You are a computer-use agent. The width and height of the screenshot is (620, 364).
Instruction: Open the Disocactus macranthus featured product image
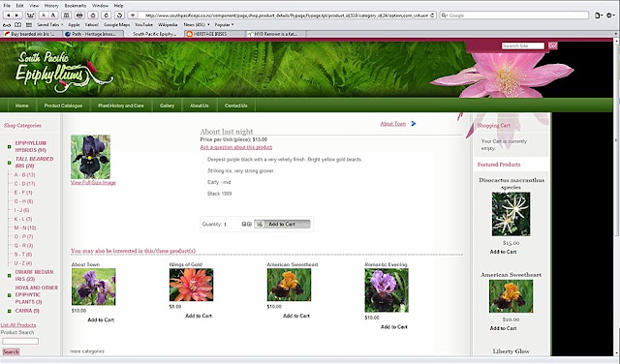point(511,214)
